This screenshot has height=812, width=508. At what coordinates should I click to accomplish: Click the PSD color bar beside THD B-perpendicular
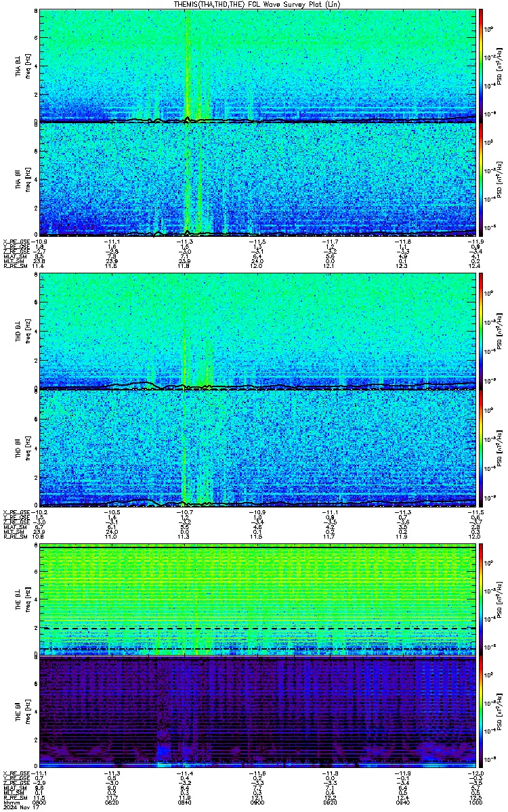coord(481,331)
